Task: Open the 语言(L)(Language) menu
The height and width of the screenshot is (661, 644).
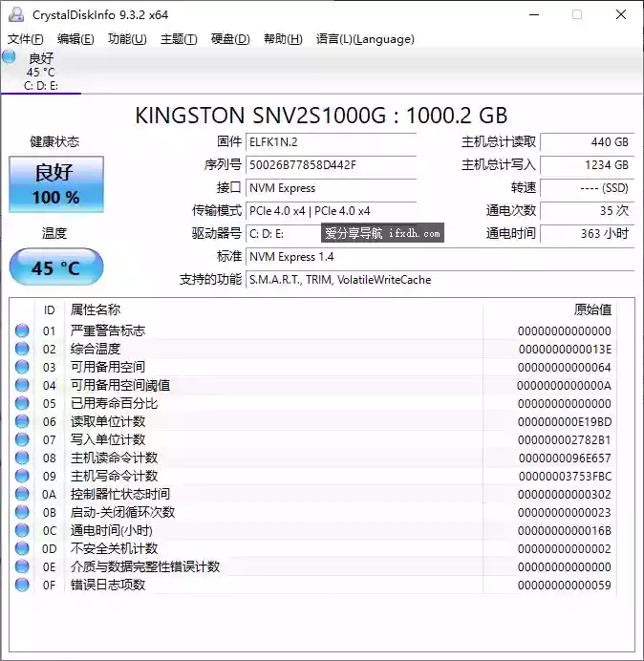Action: coord(365,39)
